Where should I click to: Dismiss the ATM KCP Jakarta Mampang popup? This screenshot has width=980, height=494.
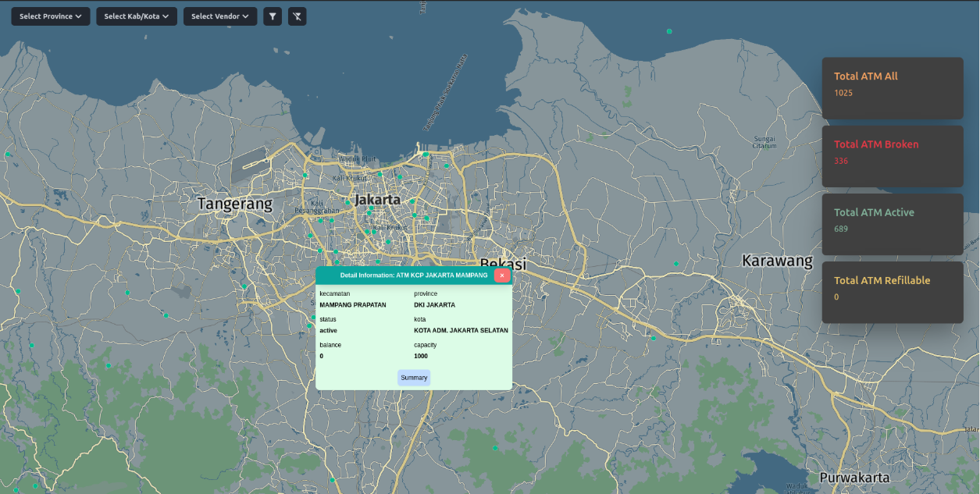pyautogui.click(x=502, y=275)
